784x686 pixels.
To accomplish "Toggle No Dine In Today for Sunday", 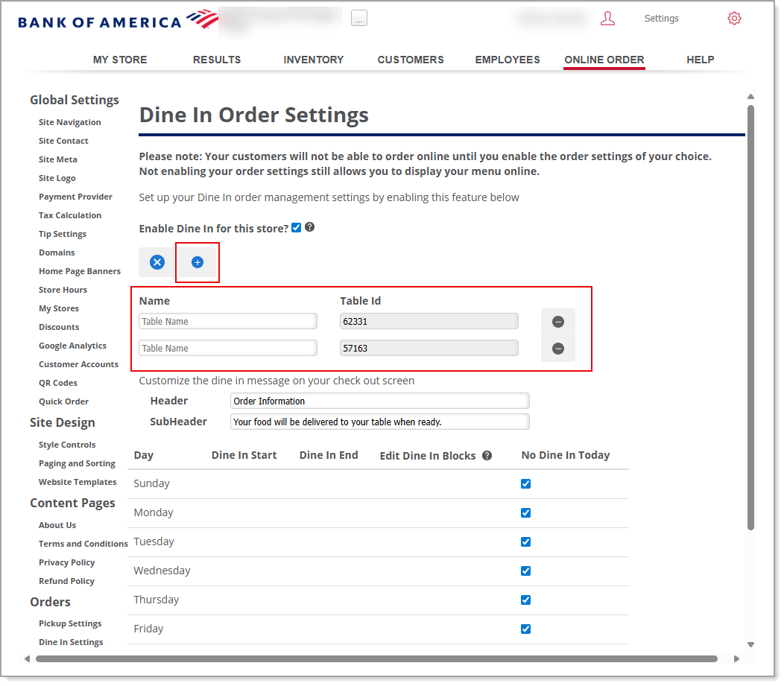I will point(526,483).
